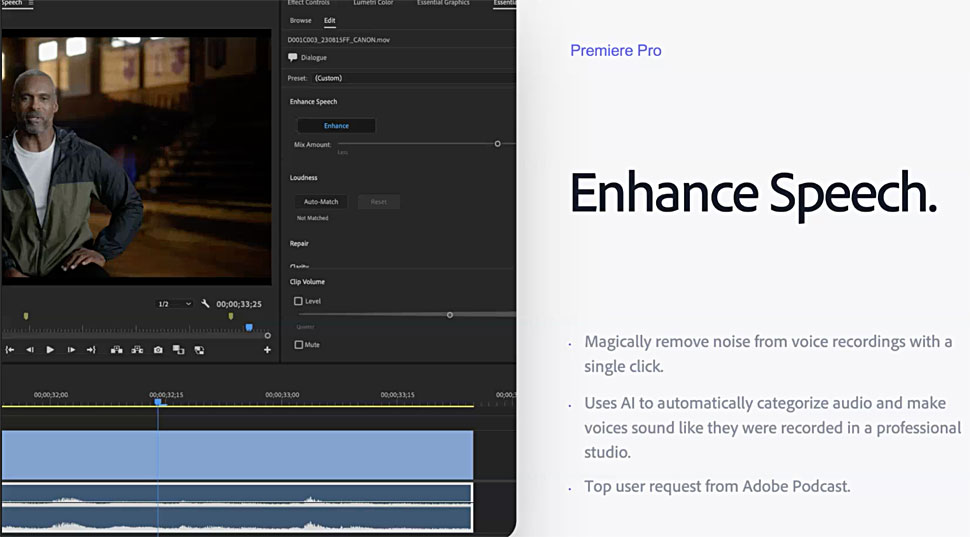The width and height of the screenshot is (970, 537).
Task: Click the timeline ruler at 00;00;33;00
Action: pyautogui.click(x=282, y=395)
